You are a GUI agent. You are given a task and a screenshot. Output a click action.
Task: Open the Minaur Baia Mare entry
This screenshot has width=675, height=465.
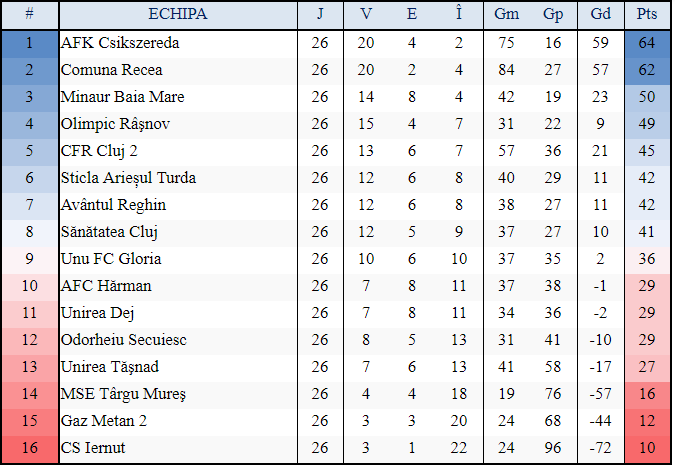(122, 97)
